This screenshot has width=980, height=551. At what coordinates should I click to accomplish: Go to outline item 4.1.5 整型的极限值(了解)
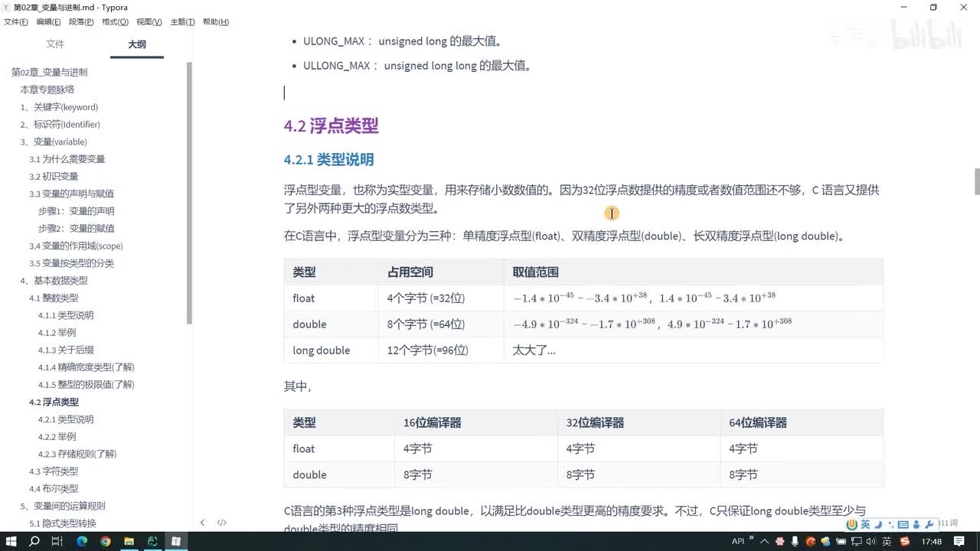[x=86, y=384]
